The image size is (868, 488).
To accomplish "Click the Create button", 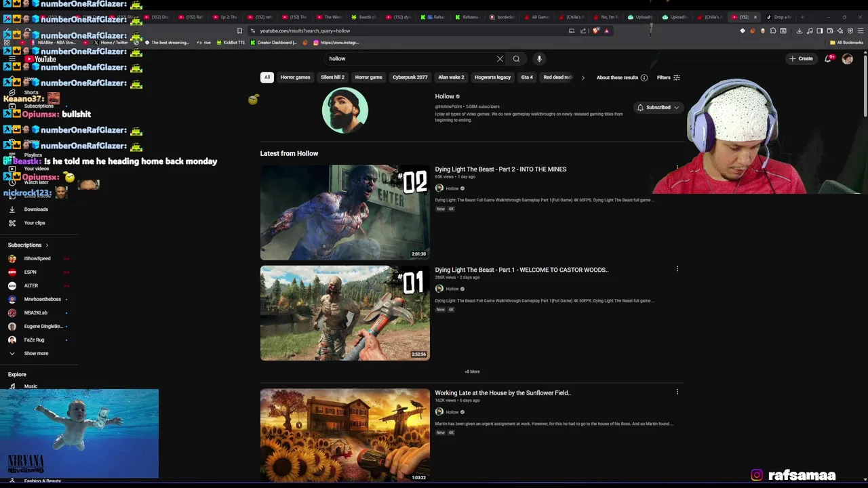I will 801,59.
